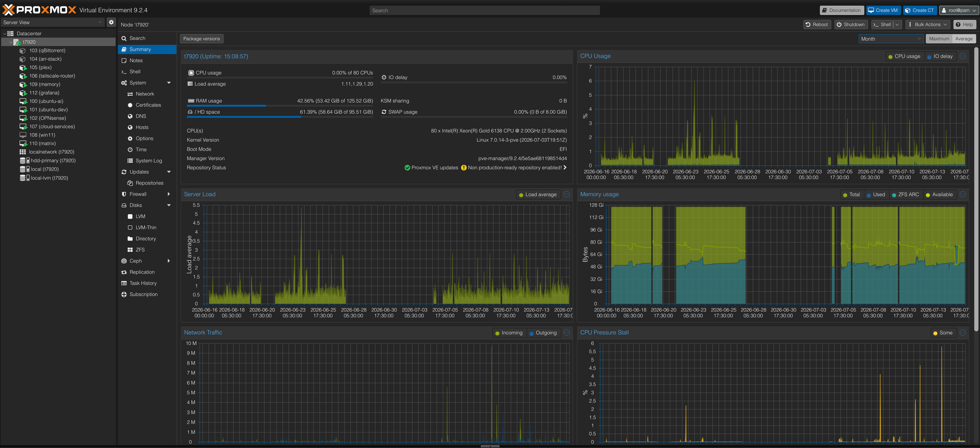Open Bulk Actions dropdown
Image resolution: width=980 pixels, height=448 pixels.
(x=927, y=25)
